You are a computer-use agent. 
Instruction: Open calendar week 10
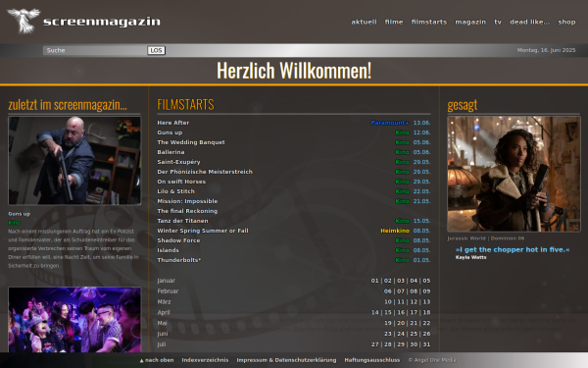tap(388, 301)
